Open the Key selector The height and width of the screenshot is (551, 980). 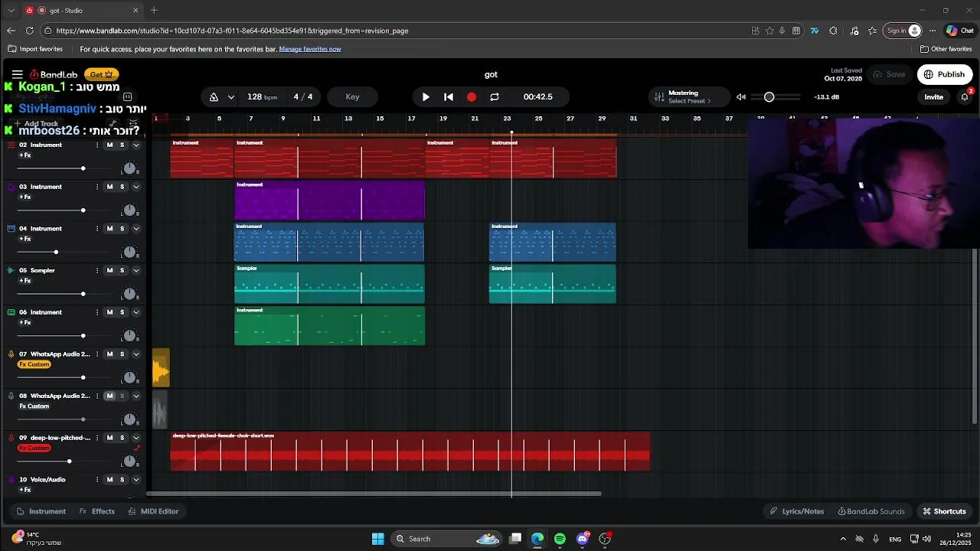[352, 97]
